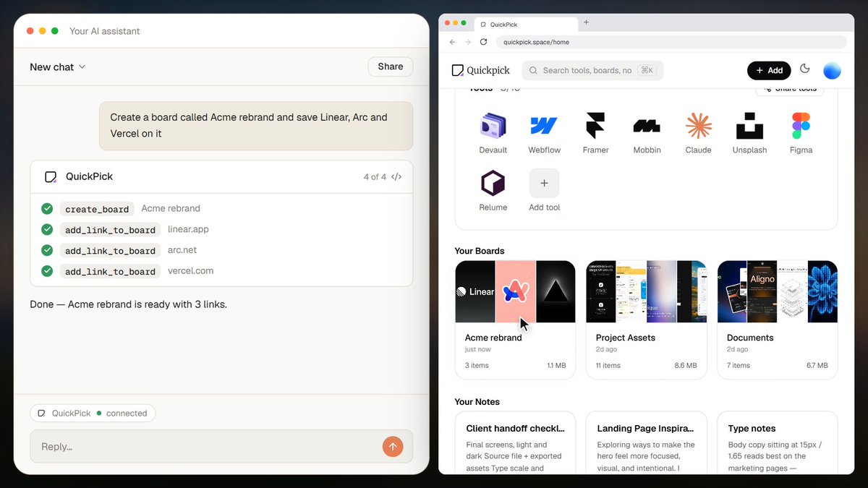Click the Quickpick logo in browser header
Screen dimensions: 868x488
[480, 70]
